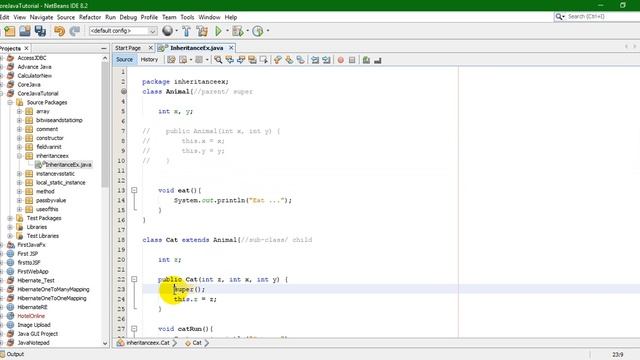Click the Profile Project clock icon
Screen dimensions: 640x360
[258, 31]
